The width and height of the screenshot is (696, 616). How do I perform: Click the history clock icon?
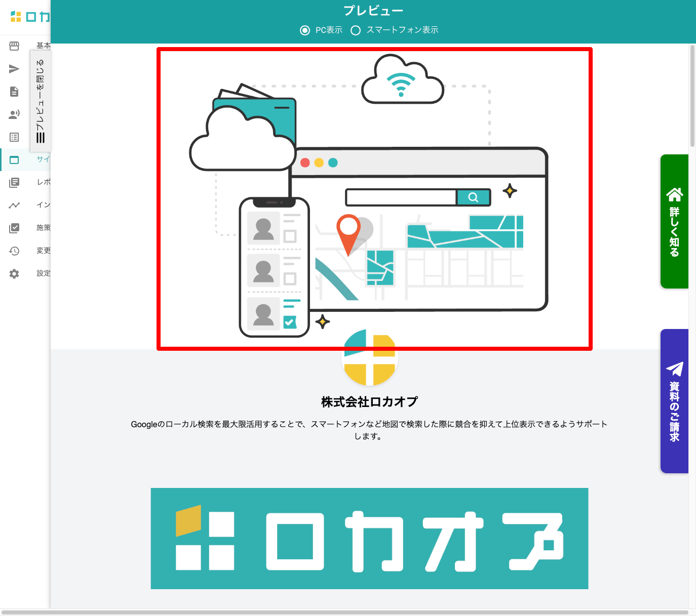(x=14, y=251)
